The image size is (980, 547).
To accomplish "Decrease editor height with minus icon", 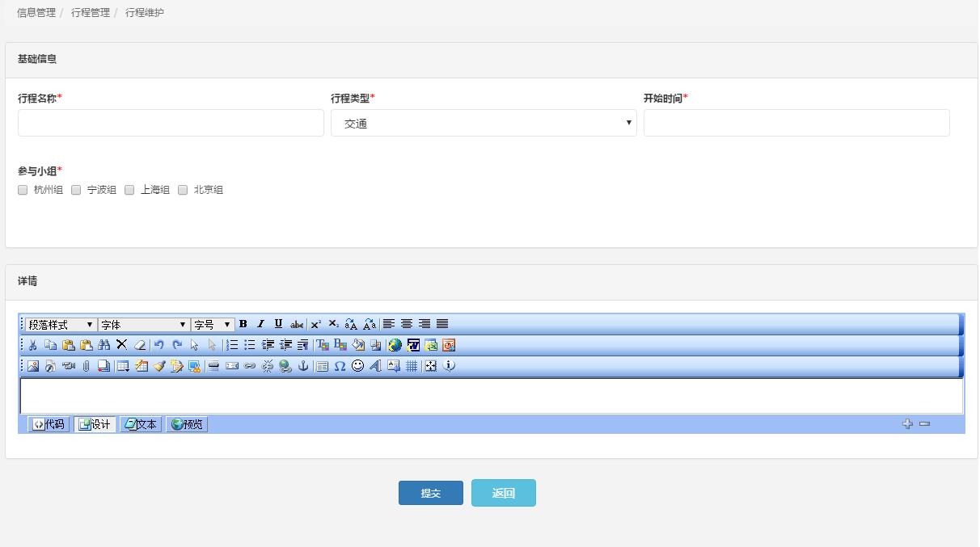I will click(924, 423).
